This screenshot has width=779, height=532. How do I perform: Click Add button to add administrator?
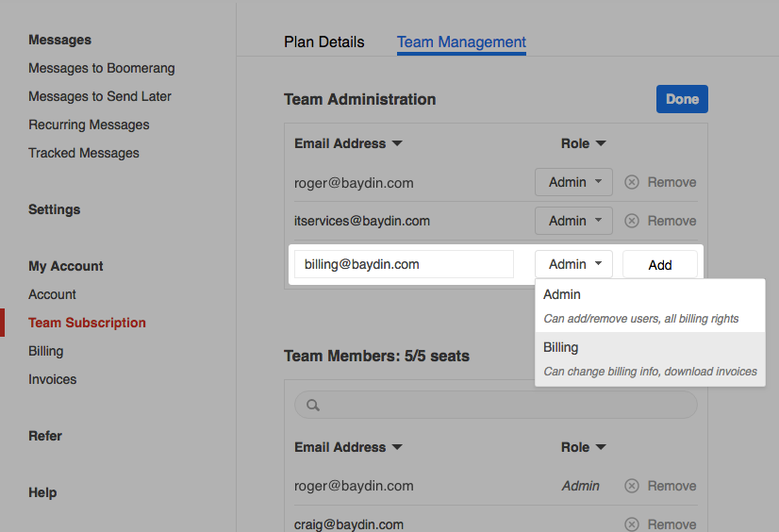[660, 265]
